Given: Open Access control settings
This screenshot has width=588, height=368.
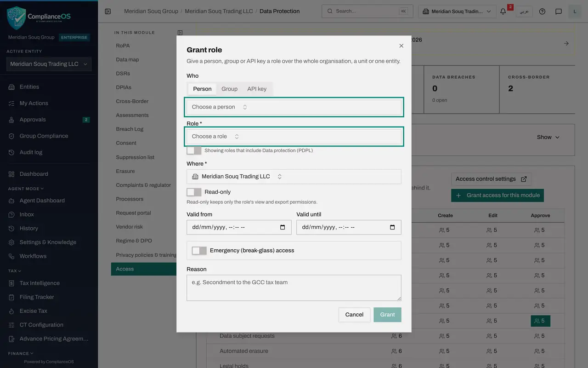Looking at the screenshot, I should pyautogui.click(x=492, y=179).
